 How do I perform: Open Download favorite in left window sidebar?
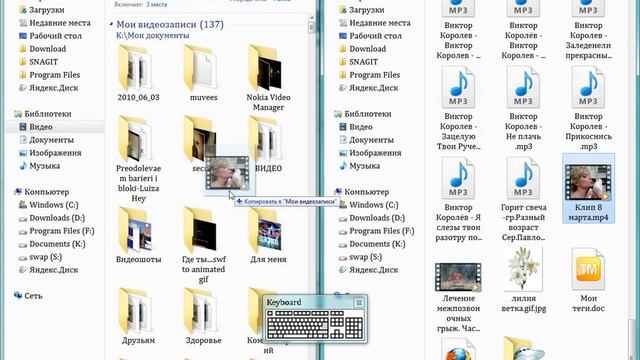[42, 49]
